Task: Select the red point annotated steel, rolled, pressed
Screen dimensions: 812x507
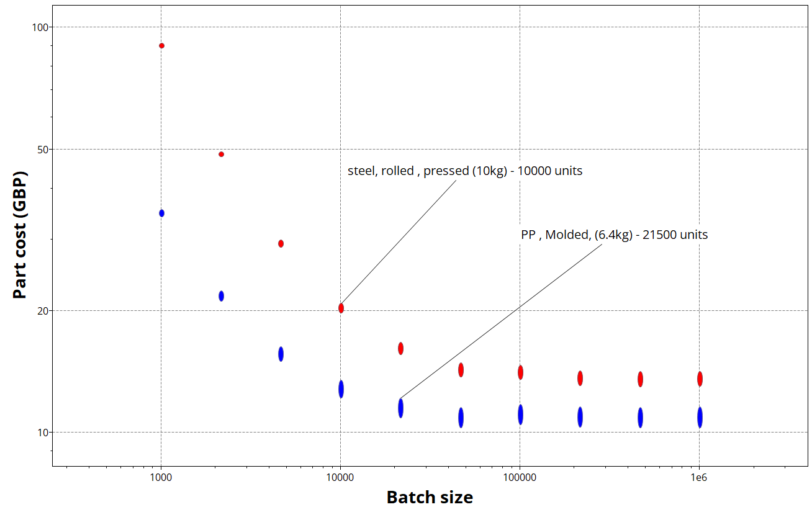Action: click(341, 308)
